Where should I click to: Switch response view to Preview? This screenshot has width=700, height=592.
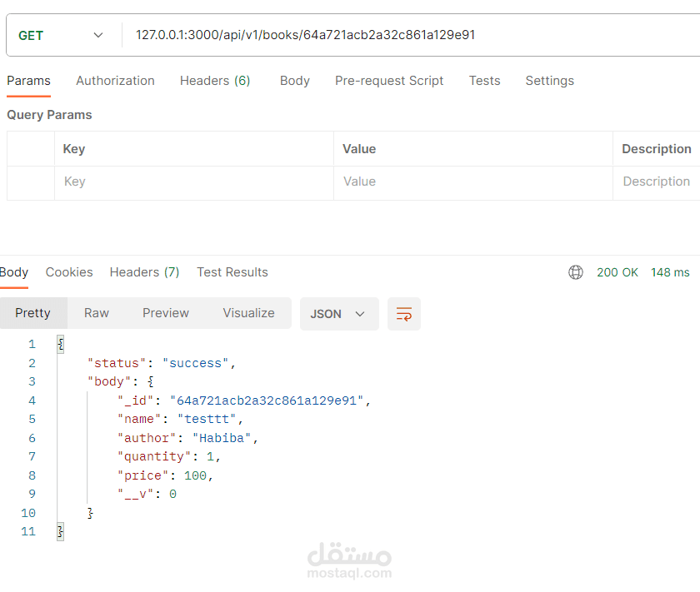coord(166,313)
